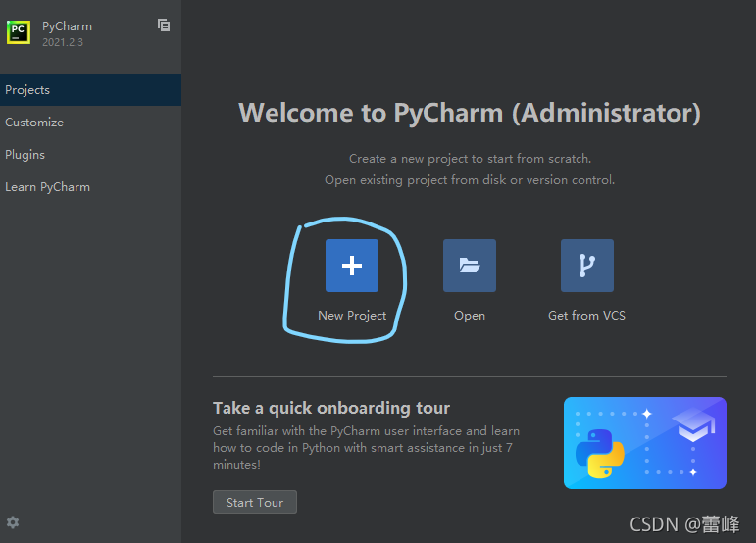Image resolution: width=756 pixels, height=543 pixels.
Task: Go to Learn PyCharm tab
Action: pyautogui.click(x=90, y=187)
